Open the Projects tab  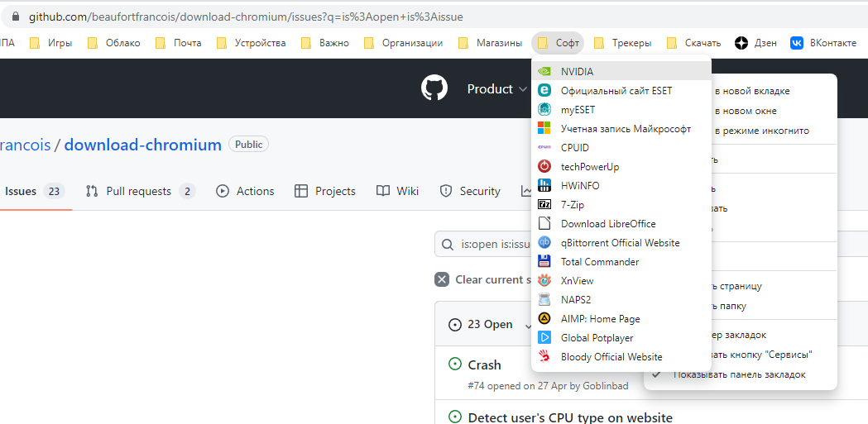point(324,191)
